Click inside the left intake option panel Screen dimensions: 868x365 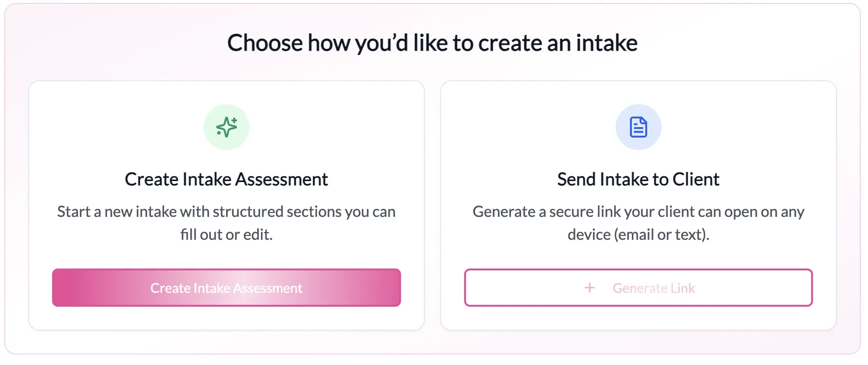227,204
